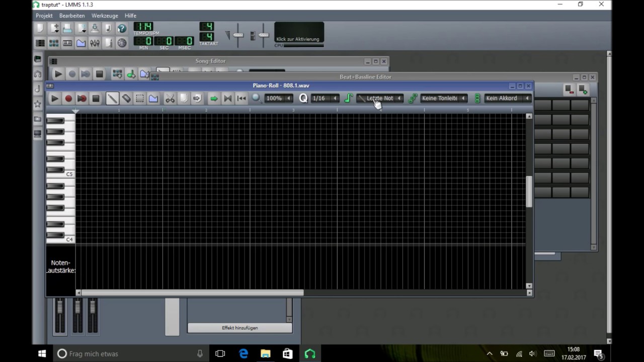644x362 pixels.
Task: Open My Presets star sidebar icon
Action: coord(38,104)
